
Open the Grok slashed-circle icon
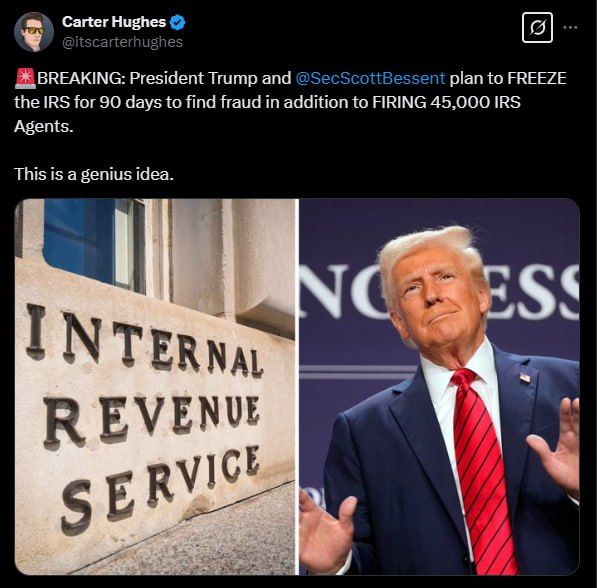click(537, 27)
